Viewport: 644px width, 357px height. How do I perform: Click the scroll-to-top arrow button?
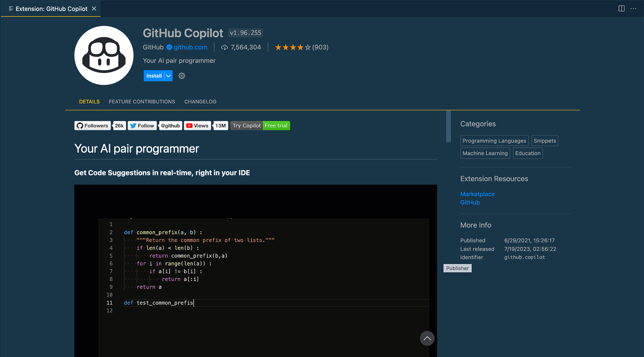pyautogui.click(x=427, y=339)
